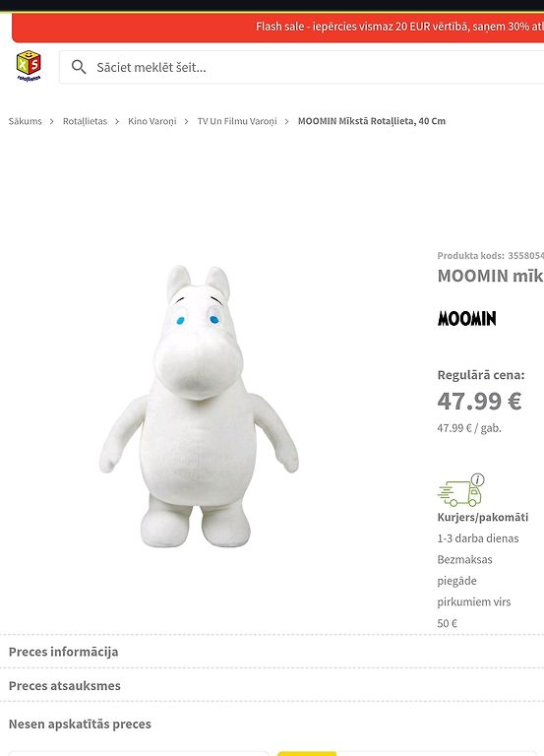544x756 pixels.
Task: Click the Flash sale red banner
Action: click(x=278, y=27)
